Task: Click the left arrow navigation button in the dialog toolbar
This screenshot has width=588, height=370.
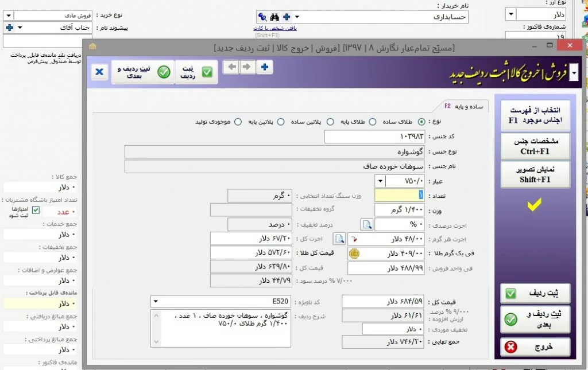Action: [x=233, y=67]
